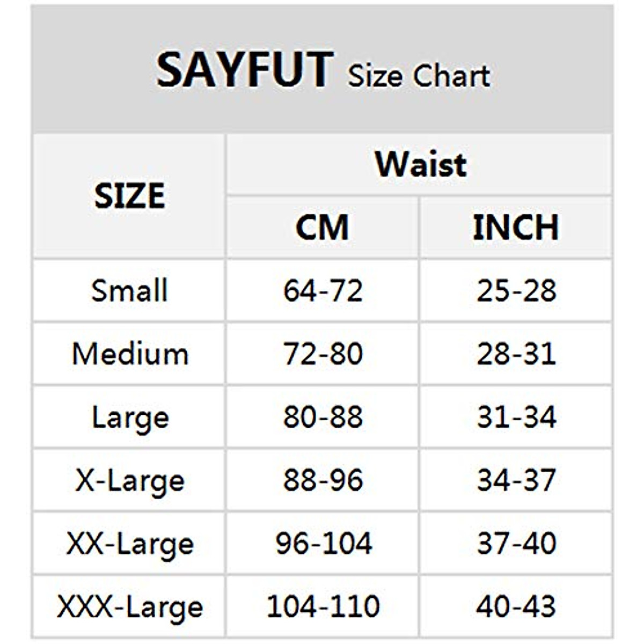Select the SIZE column header
The image size is (644, 644).
pos(129,195)
